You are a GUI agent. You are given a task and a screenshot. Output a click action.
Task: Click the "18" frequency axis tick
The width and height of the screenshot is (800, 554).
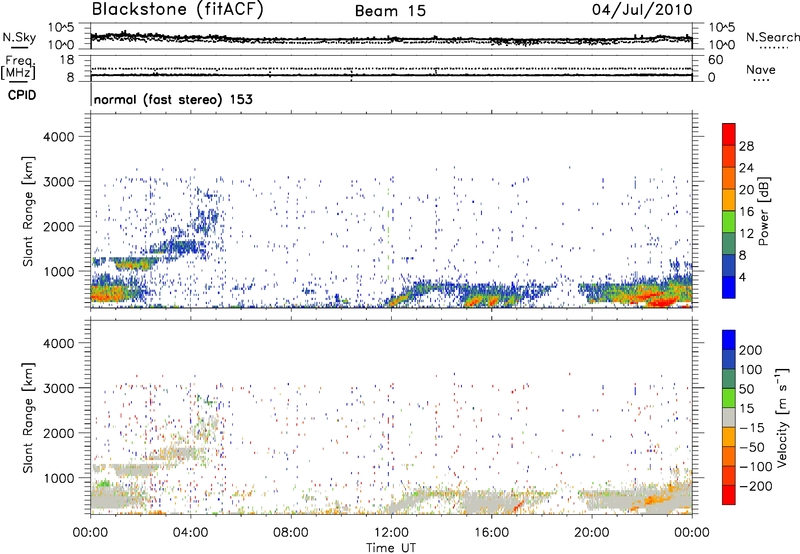(67, 60)
